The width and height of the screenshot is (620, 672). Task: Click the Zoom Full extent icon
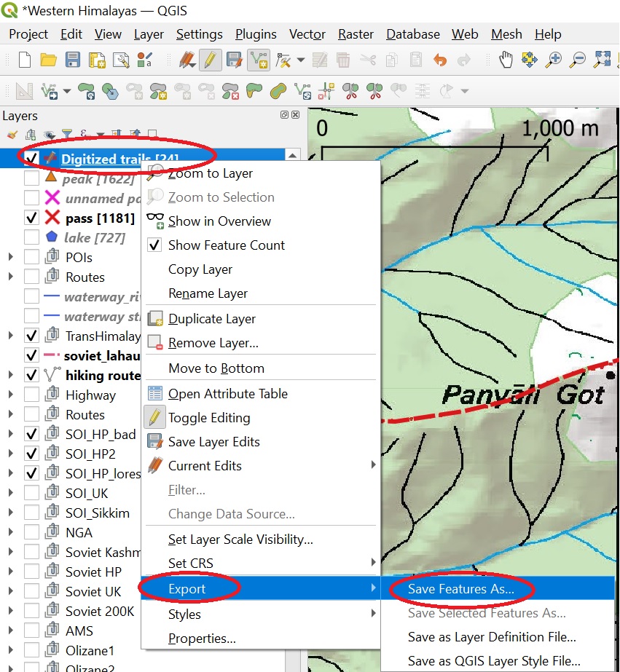(x=602, y=60)
